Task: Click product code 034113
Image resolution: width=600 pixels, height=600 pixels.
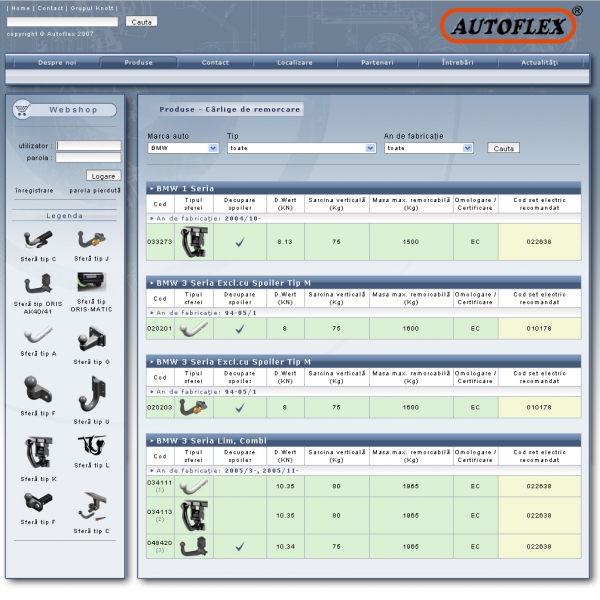Action: pyautogui.click(x=160, y=512)
